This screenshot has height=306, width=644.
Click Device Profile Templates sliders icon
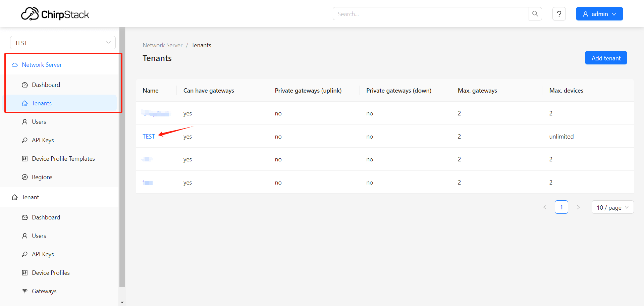[x=25, y=159]
